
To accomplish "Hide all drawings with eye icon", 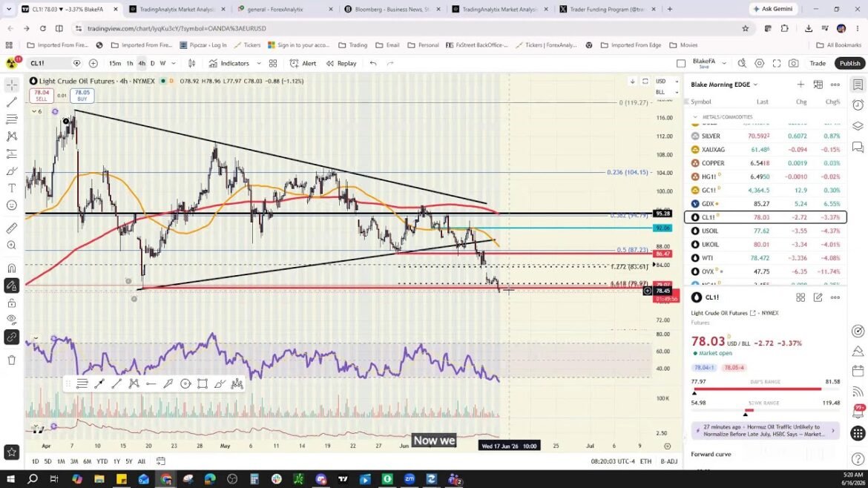I will coord(12,319).
